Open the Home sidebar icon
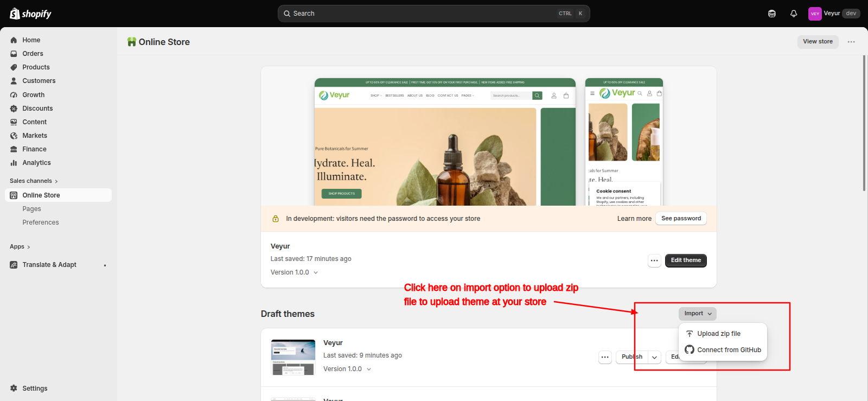 (x=14, y=40)
